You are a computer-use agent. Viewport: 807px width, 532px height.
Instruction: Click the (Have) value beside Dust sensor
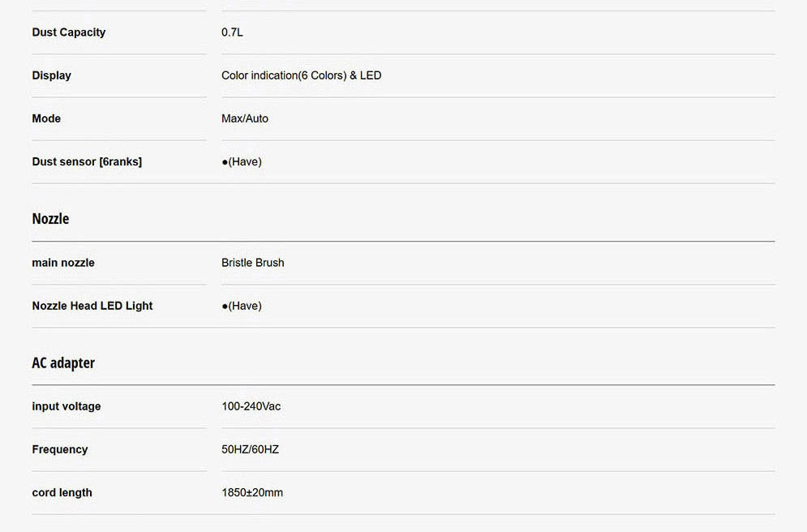242,161
